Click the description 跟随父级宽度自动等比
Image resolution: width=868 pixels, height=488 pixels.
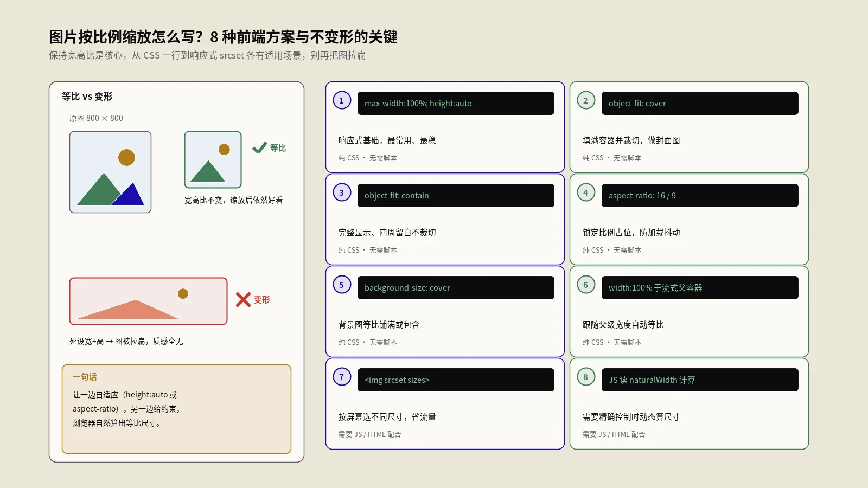623,325
